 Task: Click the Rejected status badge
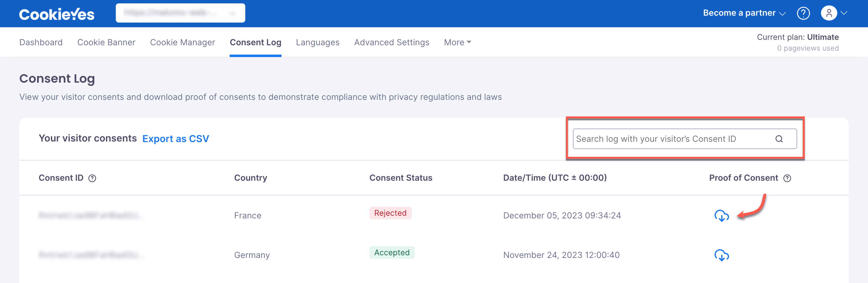[x=390, y=213]
